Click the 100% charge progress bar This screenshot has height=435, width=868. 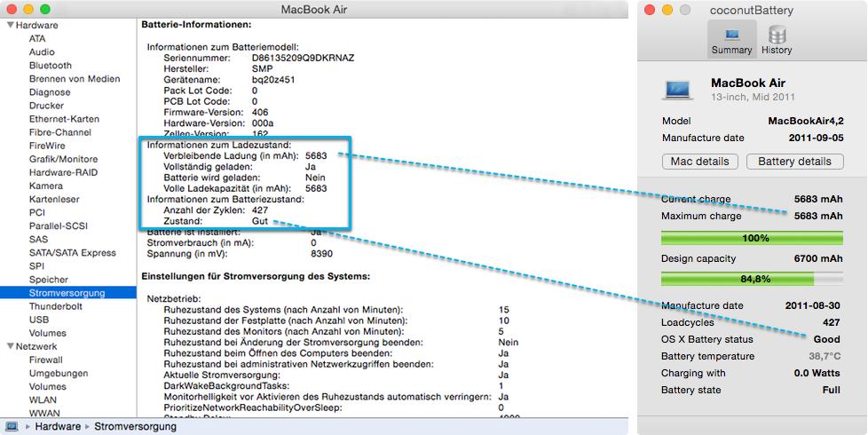click(x=752, y=238)
